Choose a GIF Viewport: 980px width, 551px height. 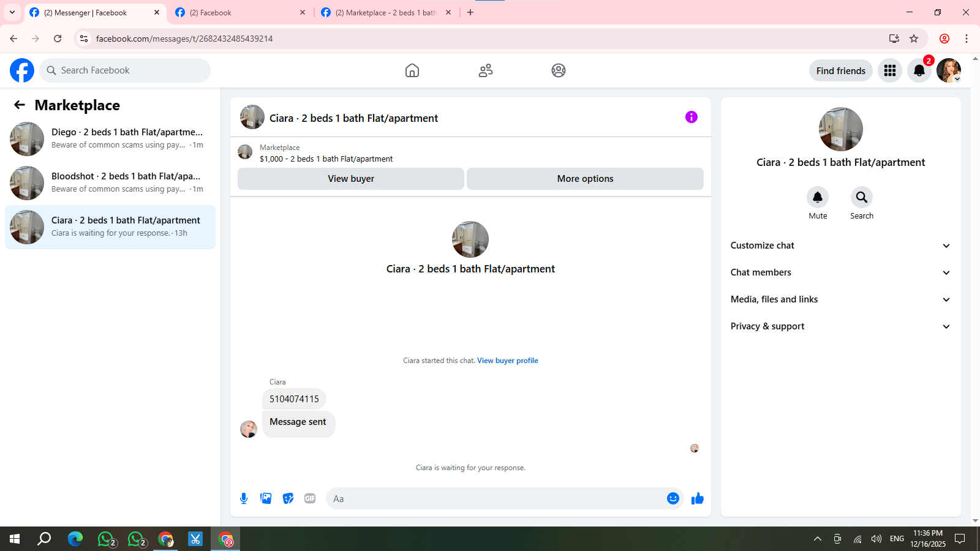[x=310, y=498]
